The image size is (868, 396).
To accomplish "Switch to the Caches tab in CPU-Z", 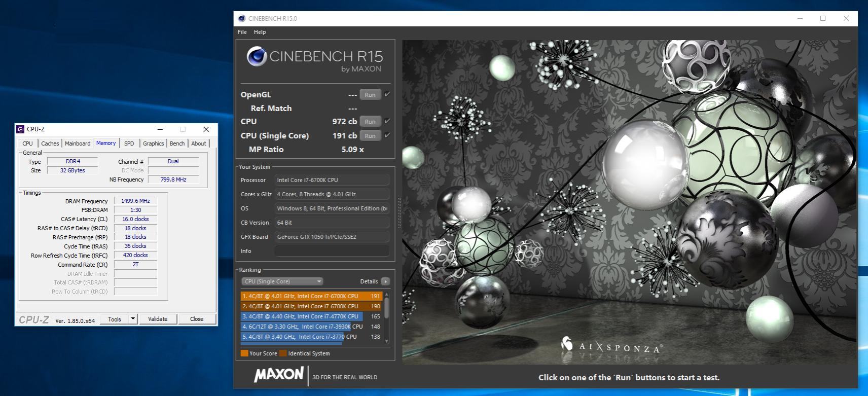I will point(50,143).
